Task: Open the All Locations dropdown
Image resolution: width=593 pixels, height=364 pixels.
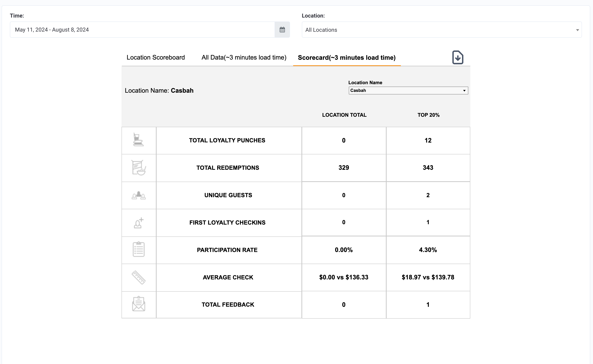Action: click(441, 30)
